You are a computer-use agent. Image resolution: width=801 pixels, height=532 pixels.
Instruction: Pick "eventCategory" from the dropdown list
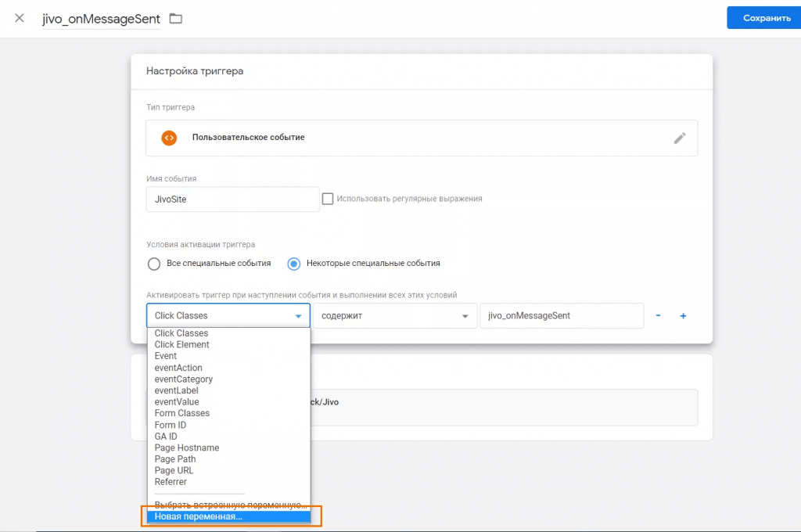(183, 379)
